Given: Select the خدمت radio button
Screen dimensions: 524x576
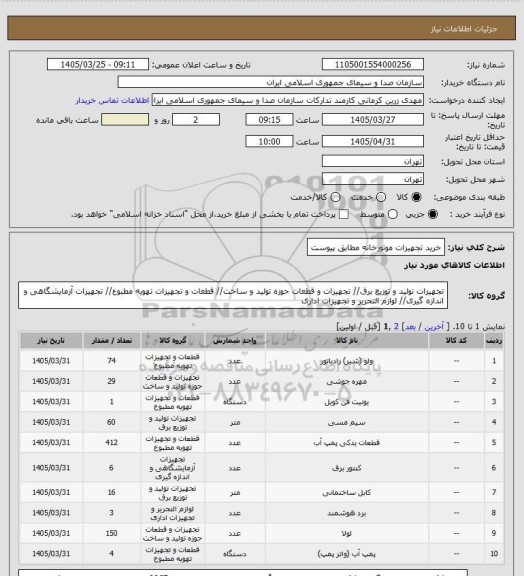Looking at the screenshot, I should point(381,197).
